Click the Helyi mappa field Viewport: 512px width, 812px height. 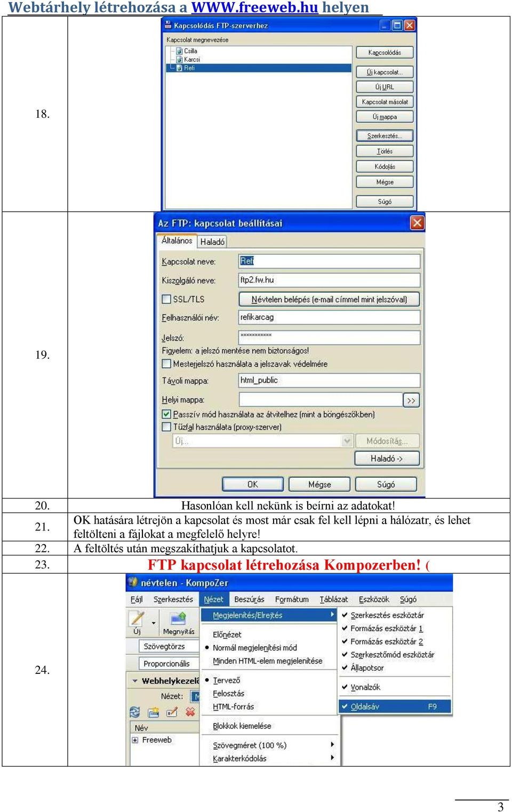tap(321, 400)
